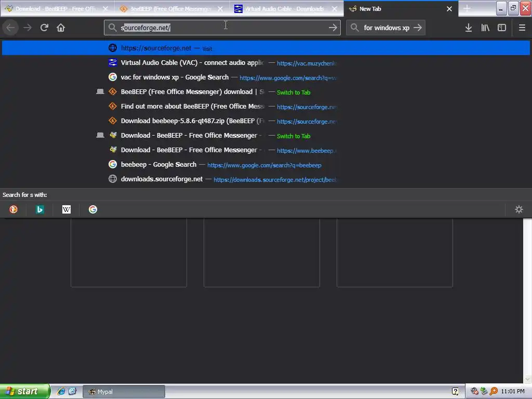The width and height of the screenshot is (532, 399).
Task: Select 'Download beebeep-5.8.6-qt487.zip' suggestion
Action: tap(266, 121)
